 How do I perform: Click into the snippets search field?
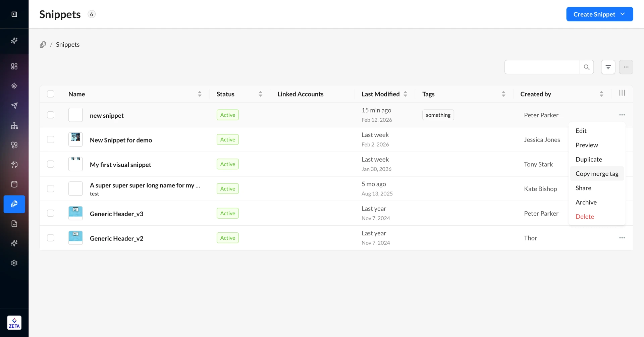tap(542, 67)
